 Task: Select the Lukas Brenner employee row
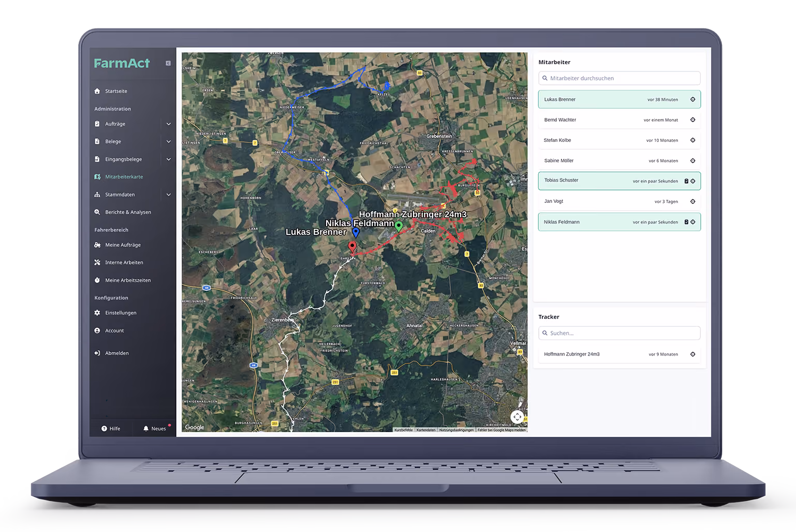pos(619,100)
